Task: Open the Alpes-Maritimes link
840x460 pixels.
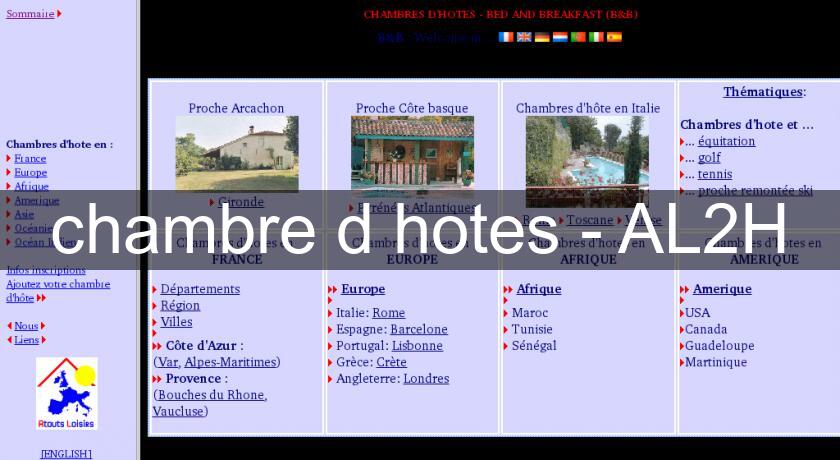Action: [230, 363]
